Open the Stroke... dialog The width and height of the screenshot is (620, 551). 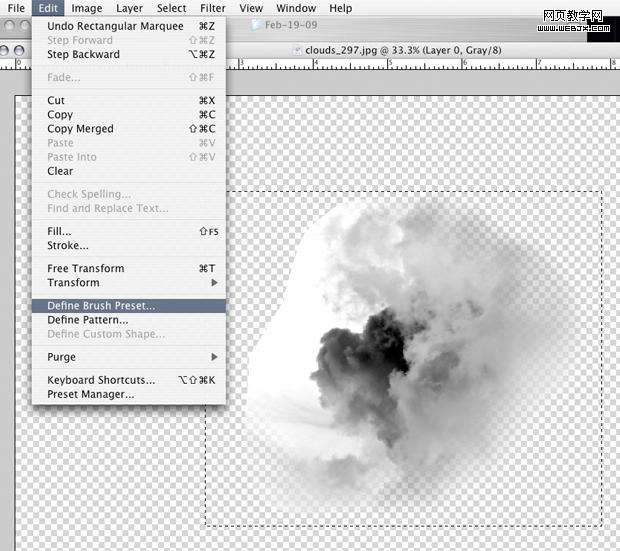[x=129, y=246]
